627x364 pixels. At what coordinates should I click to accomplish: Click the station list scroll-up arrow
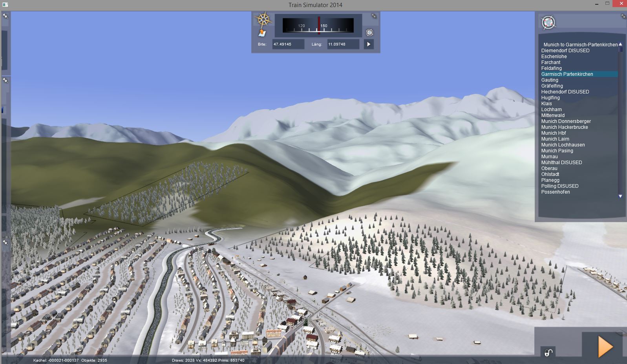point(620,44)
